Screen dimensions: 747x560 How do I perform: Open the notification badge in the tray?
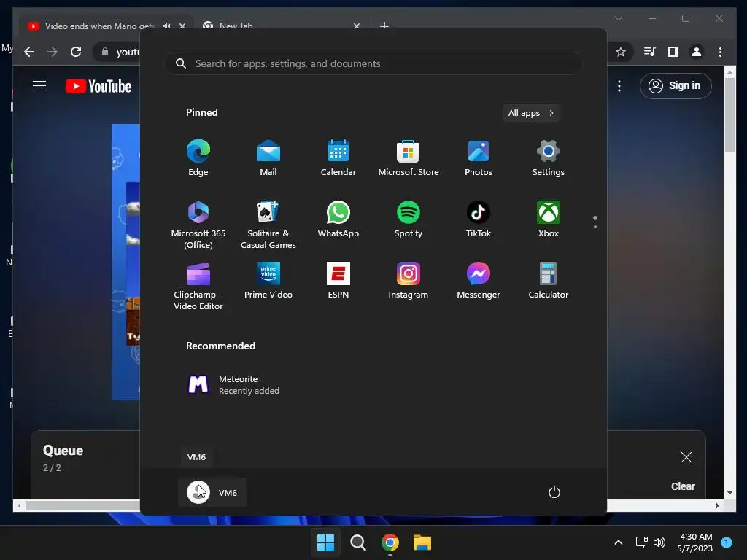pyautogui.click(x=727, y=542)
